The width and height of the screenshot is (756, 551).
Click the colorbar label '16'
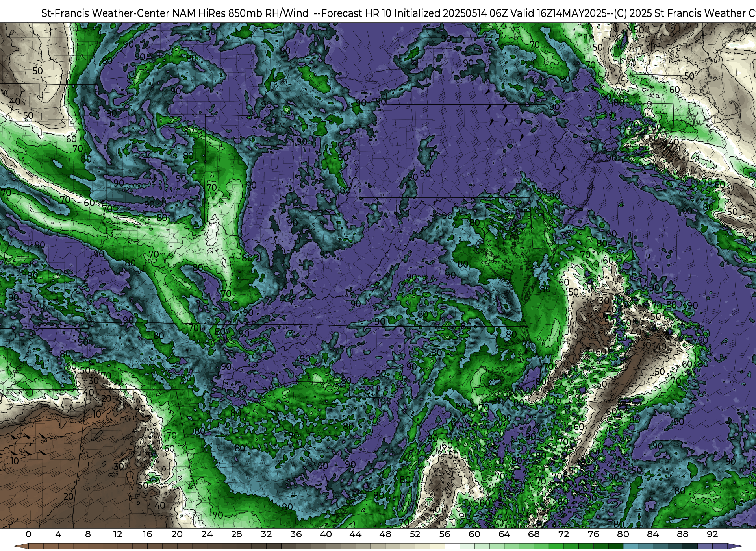click(147, 534)
